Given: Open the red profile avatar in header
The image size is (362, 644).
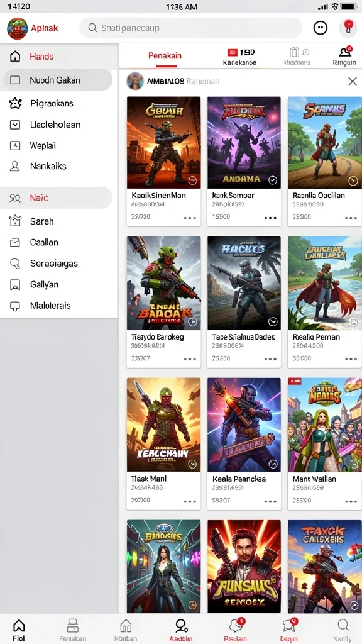Looking at the screenshot, I should click(348, 28).
